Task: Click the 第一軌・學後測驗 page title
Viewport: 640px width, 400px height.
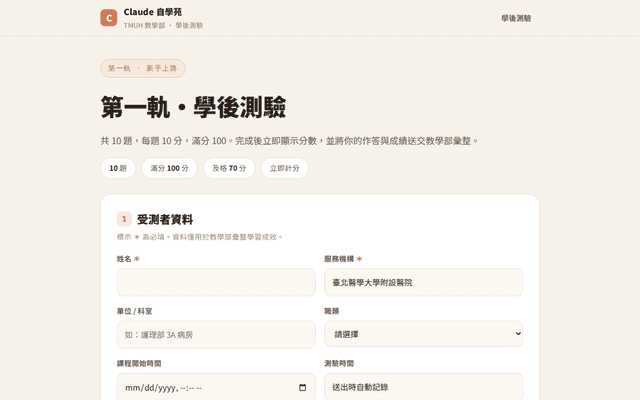Action: (x=193, y=107)
